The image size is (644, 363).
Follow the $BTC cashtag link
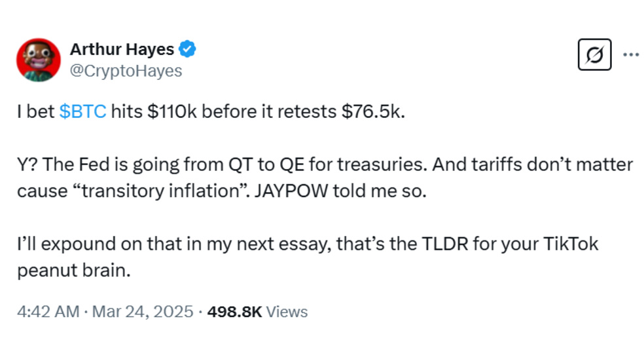pyautogui.click(x=82, y=111)
